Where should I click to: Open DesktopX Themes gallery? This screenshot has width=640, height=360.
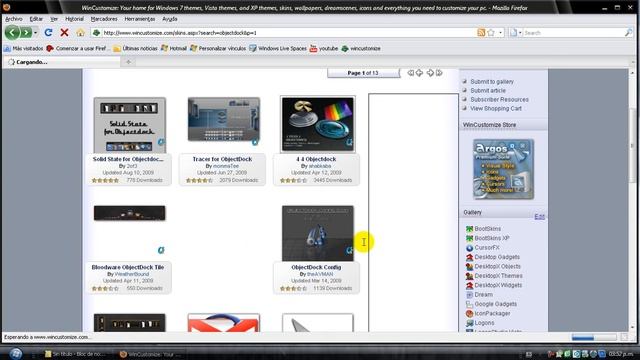[x=498, y=276]
